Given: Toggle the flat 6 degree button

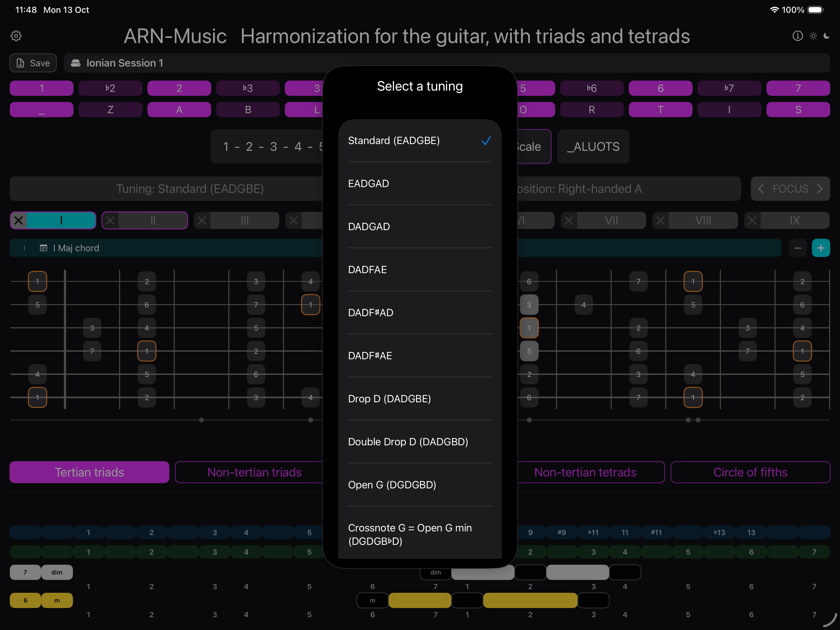Looking at the screenshot, I should pyautogui.click(x=591, y=88).
